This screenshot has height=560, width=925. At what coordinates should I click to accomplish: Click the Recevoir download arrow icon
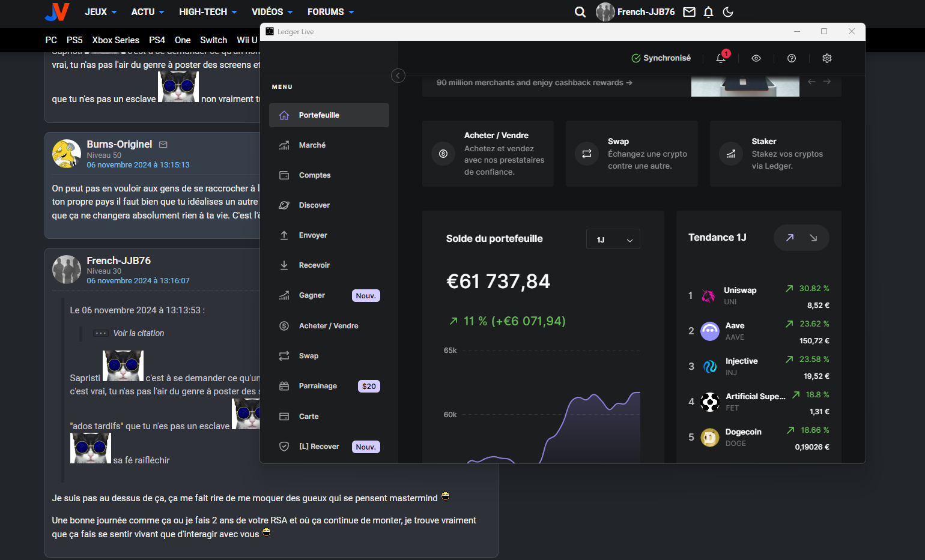(x=284, y=265)
